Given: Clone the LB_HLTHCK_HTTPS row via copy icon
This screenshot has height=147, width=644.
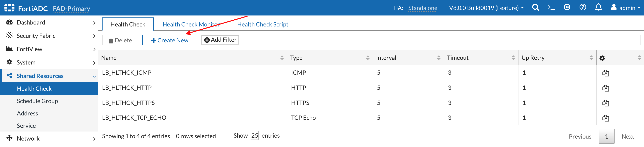Looking at the screenshot, I should click(x=605, y=103).
